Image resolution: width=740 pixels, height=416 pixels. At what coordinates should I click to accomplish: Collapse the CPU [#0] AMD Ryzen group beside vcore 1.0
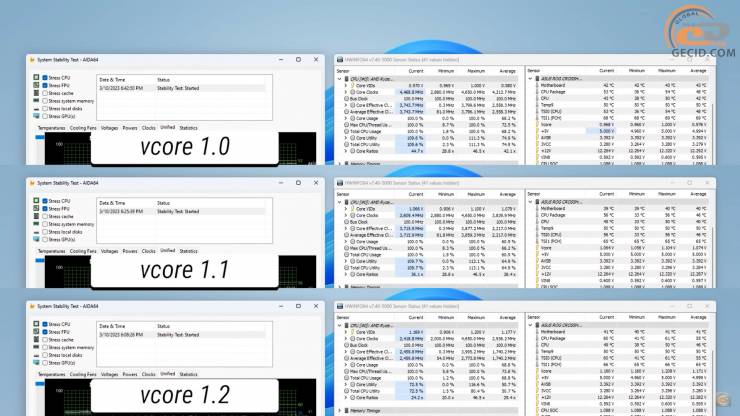tap(339, 79)
